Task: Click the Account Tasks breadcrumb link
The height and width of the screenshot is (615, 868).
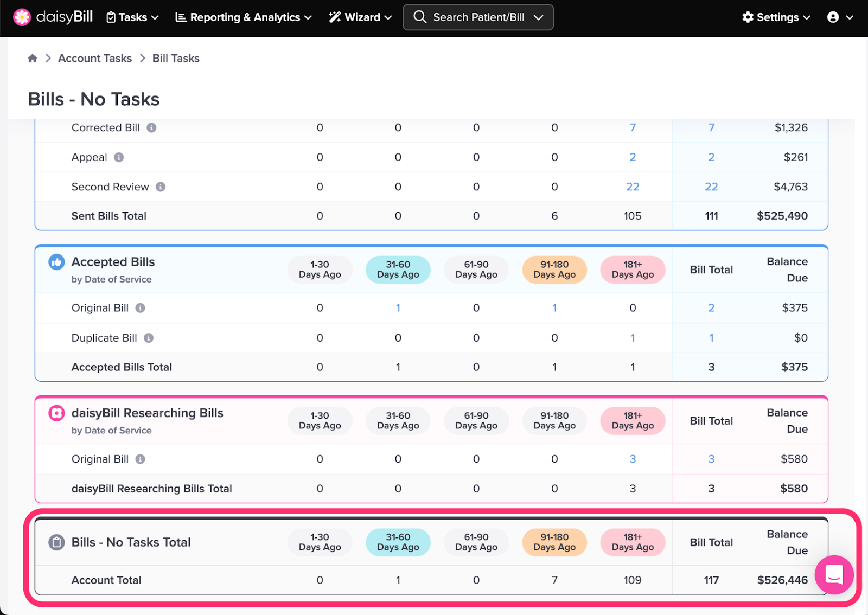Action: (x=95, y=58)
